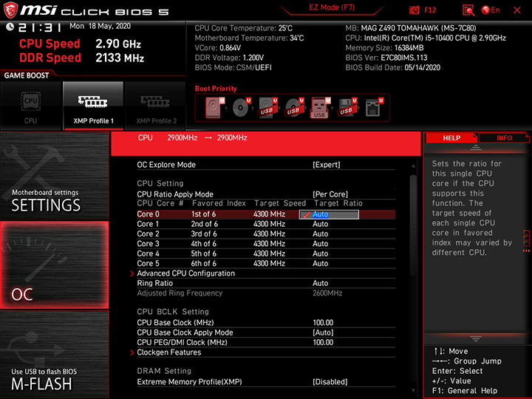
Task: Select Core 4 Target Ratio Auto value
Action: coord(320,253)
